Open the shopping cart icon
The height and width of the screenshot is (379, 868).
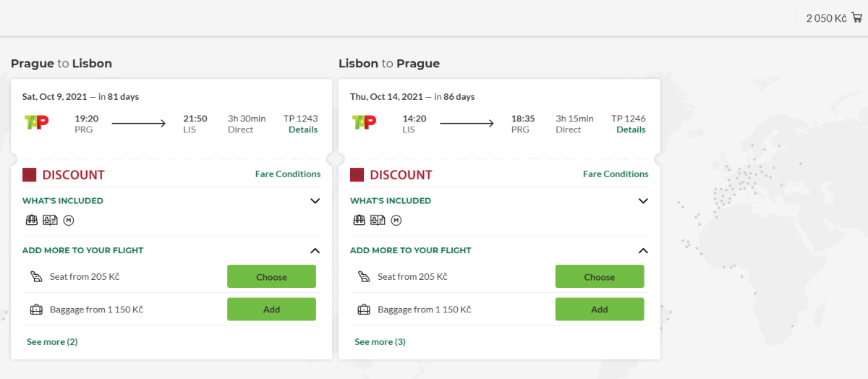coord(857,18)
